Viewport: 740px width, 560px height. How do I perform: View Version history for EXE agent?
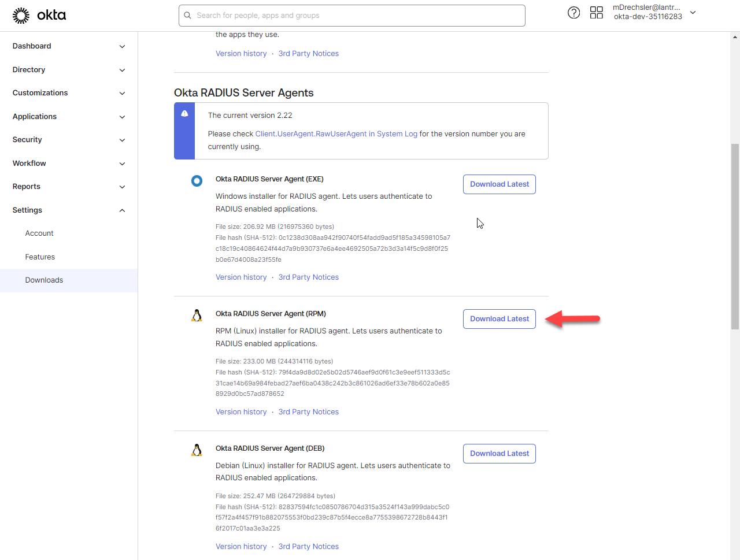(x=241, y=277)
